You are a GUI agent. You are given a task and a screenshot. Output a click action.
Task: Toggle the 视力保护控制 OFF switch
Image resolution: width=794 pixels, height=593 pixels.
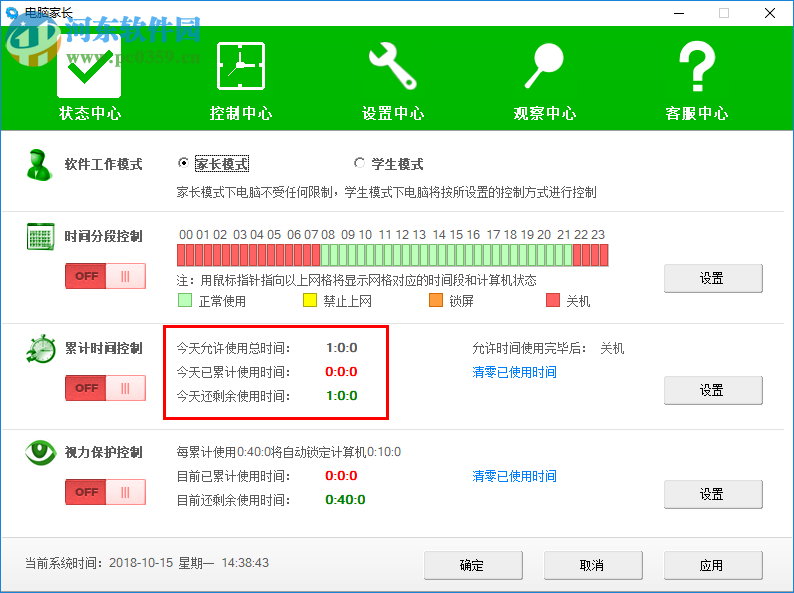tap(105, 492)
